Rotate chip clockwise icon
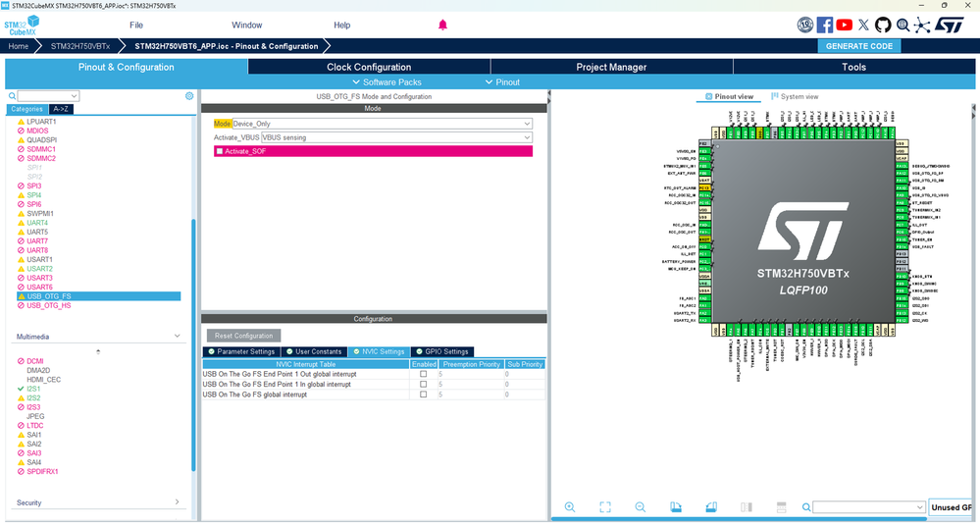Screen dimensions: 980x527 676,507
